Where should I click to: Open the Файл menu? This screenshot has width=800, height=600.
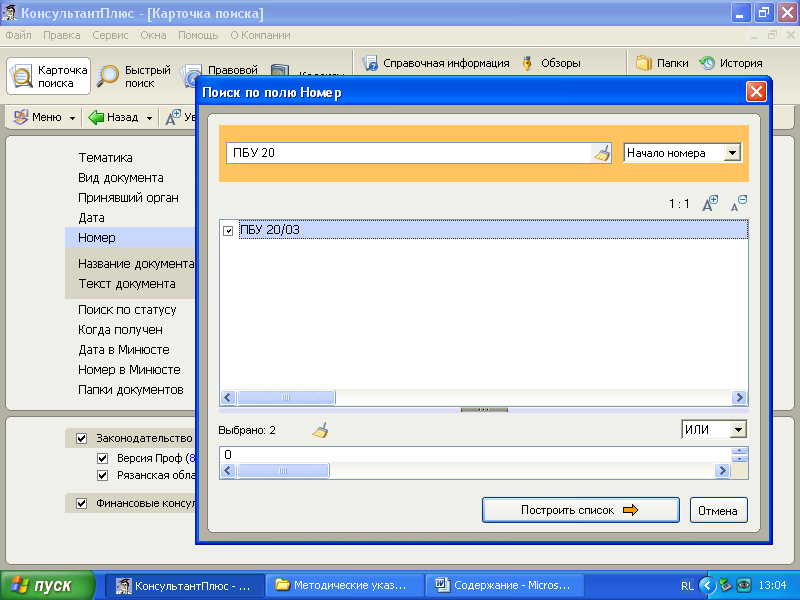tap(18, 35)
